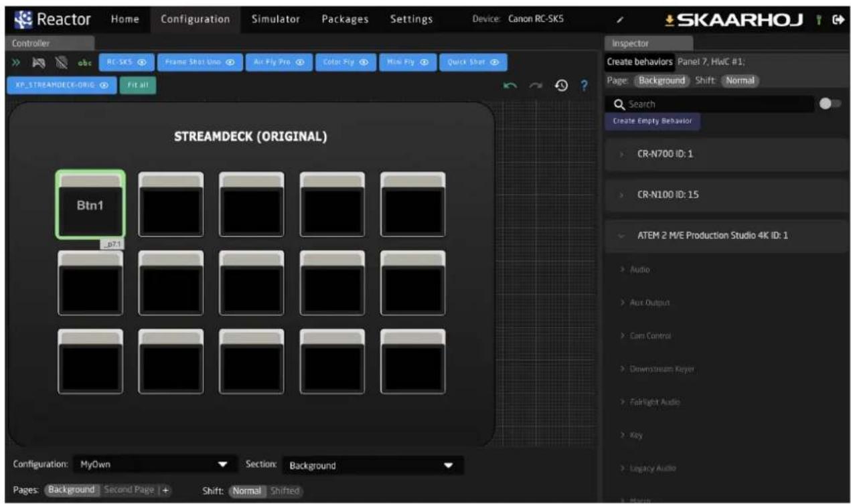Add a new page with the plus icon
The image size is (851, 504).
click(165, 490)
